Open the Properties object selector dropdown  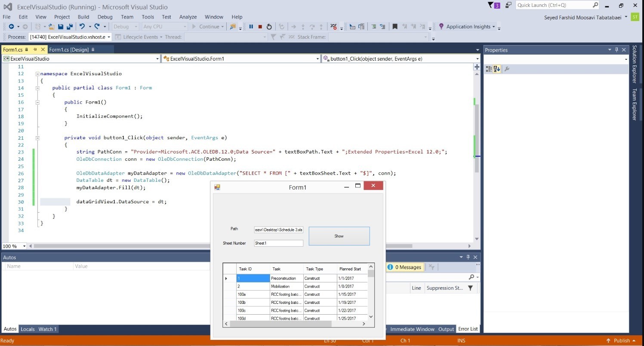pyautogui.click(x=626, y=59)
